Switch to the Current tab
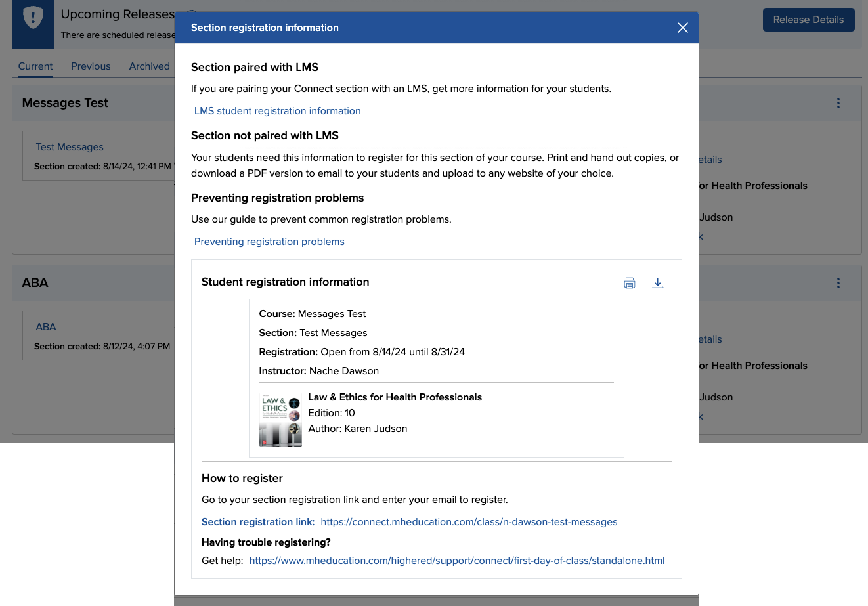Image resolution: width=868 pixels, height=606 pixels. click(35, 66)
